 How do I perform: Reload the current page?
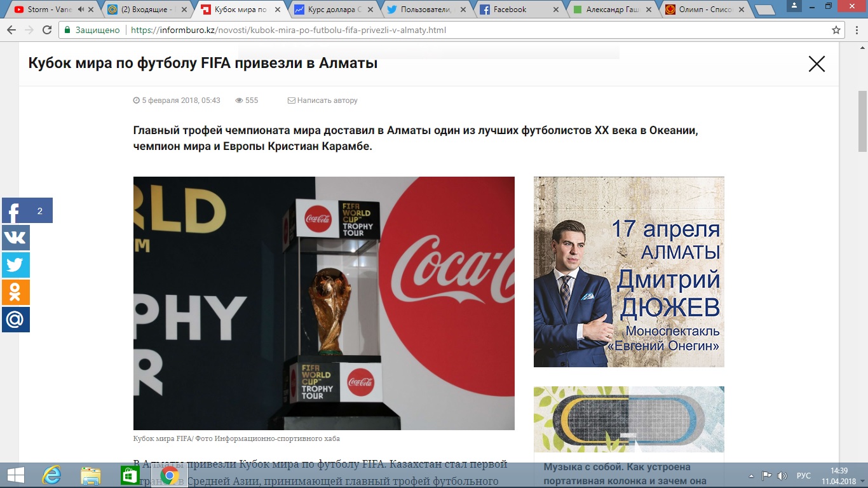pos(47,30)
